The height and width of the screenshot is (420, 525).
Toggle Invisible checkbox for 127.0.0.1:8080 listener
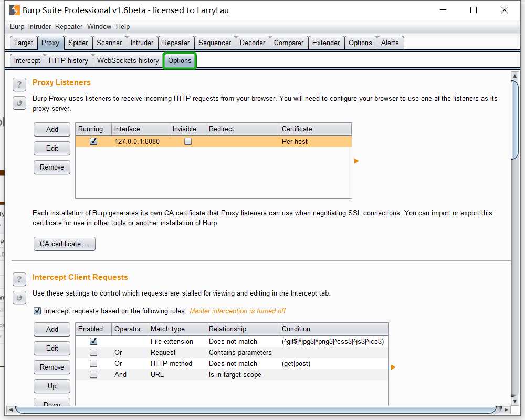[x=188, y=141]
